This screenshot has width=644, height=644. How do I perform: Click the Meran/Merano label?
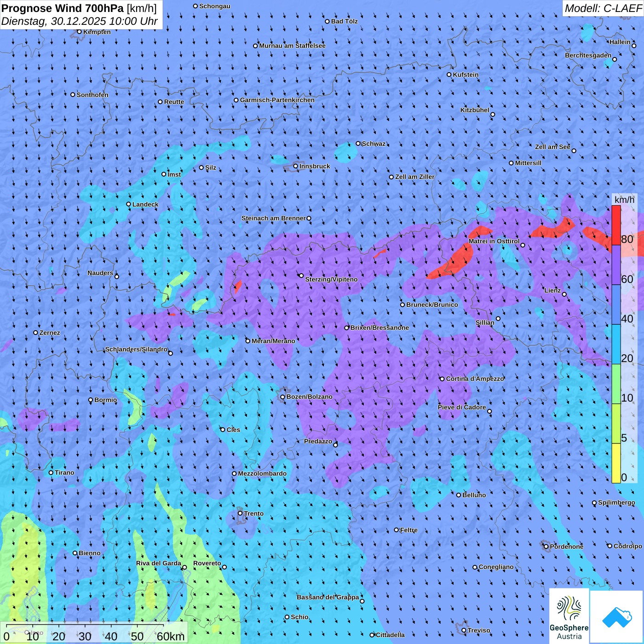coord(273,341)
